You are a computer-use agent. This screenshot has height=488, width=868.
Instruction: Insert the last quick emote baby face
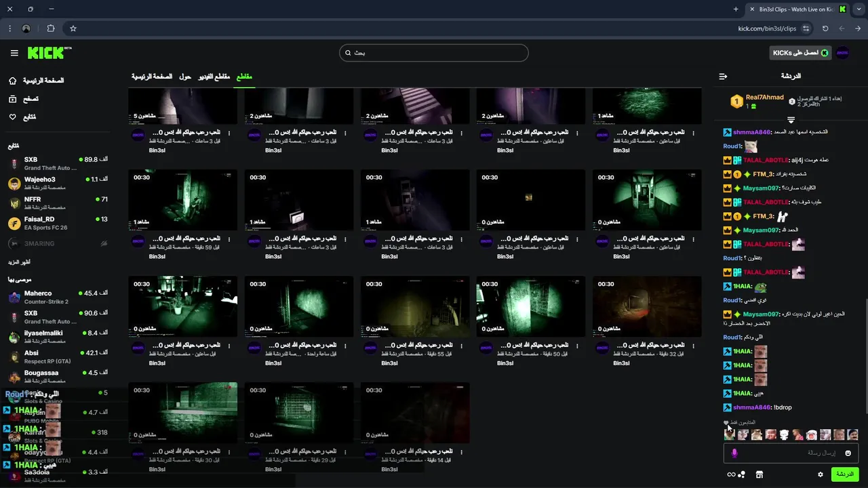852,434
